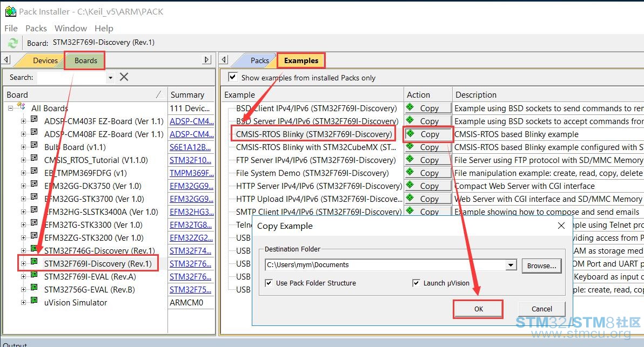Confirm copy with the OK button

[x=479, y=309]
